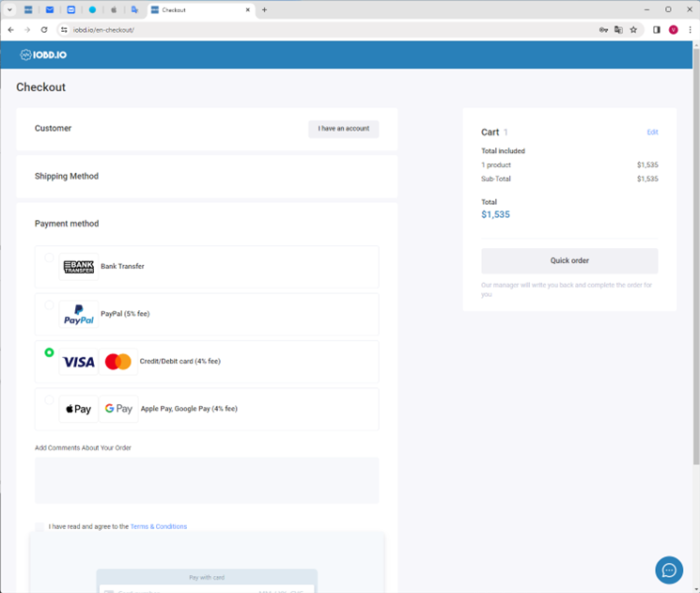Open the tab search dropdown arrow
This screenshot has height=593, width=700.
click(x=10, y=9)
